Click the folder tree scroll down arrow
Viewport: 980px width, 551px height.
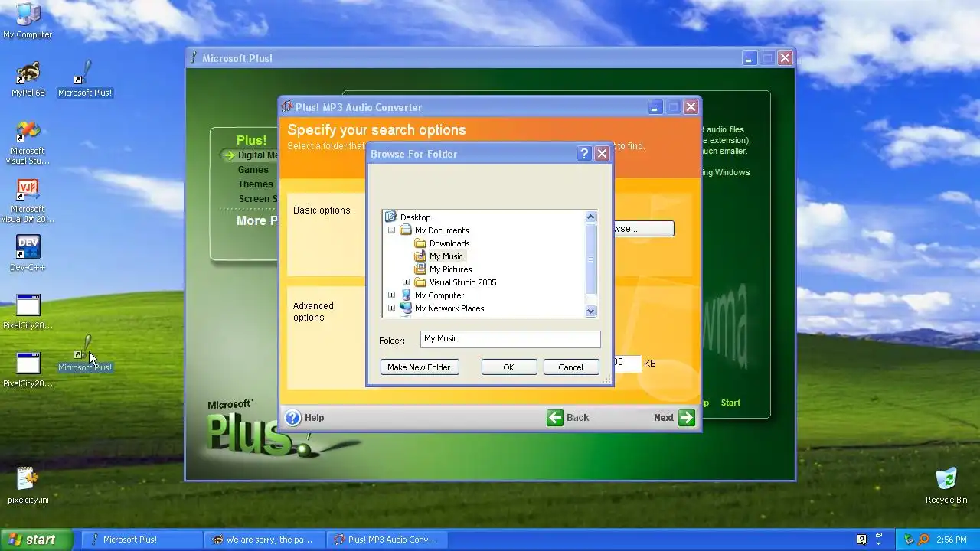[x=590, y=311]
